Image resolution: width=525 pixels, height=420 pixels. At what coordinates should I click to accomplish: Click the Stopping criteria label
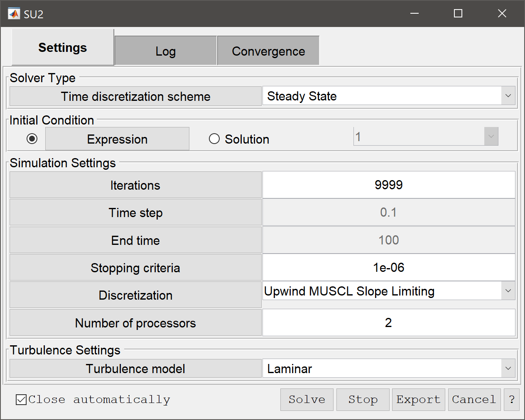135,268
